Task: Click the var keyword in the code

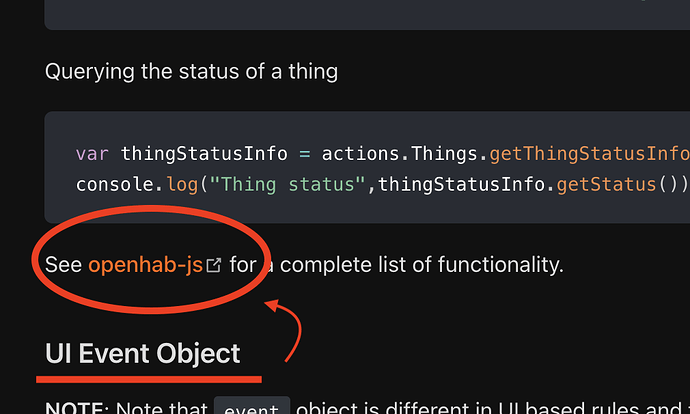Action: point(92,154)
